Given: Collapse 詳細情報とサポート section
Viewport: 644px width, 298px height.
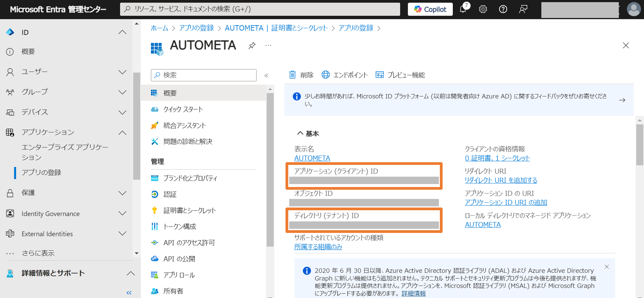Looking at the screenshot, I should 131,273.
